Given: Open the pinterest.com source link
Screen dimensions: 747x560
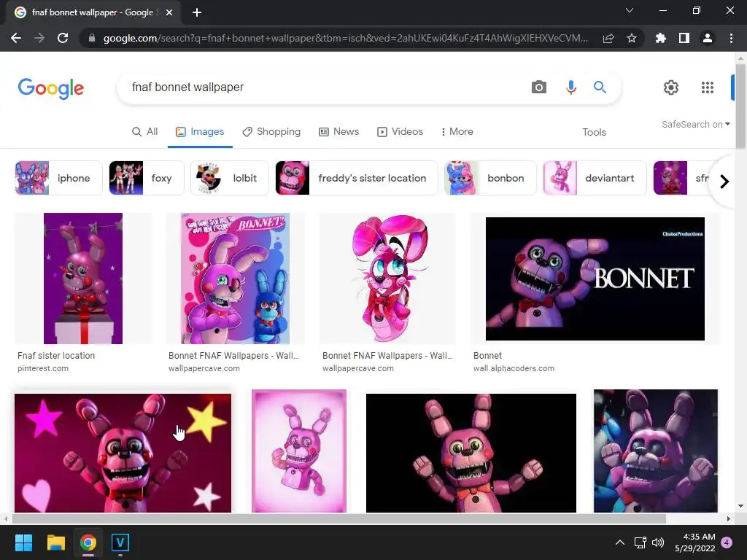Looking at the screenshot, I should tap(43, 368).
